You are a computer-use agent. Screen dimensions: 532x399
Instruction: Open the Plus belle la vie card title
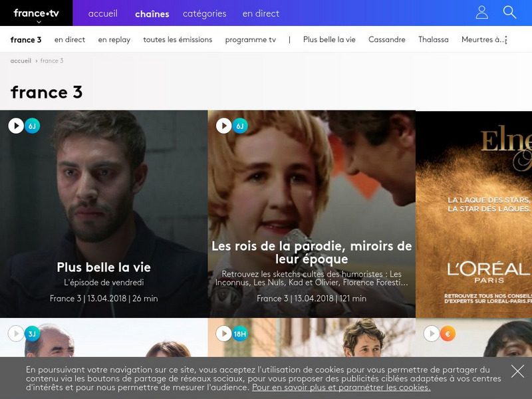point(104,267)
